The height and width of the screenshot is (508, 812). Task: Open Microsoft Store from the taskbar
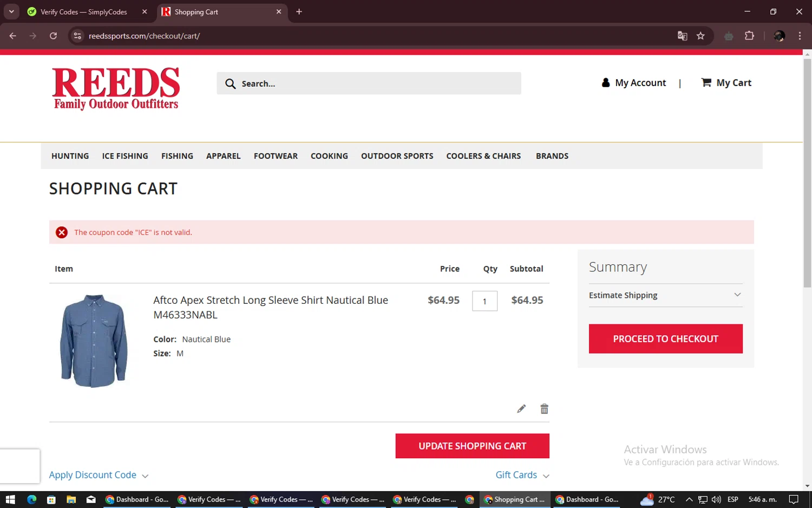tap(51, 499)
